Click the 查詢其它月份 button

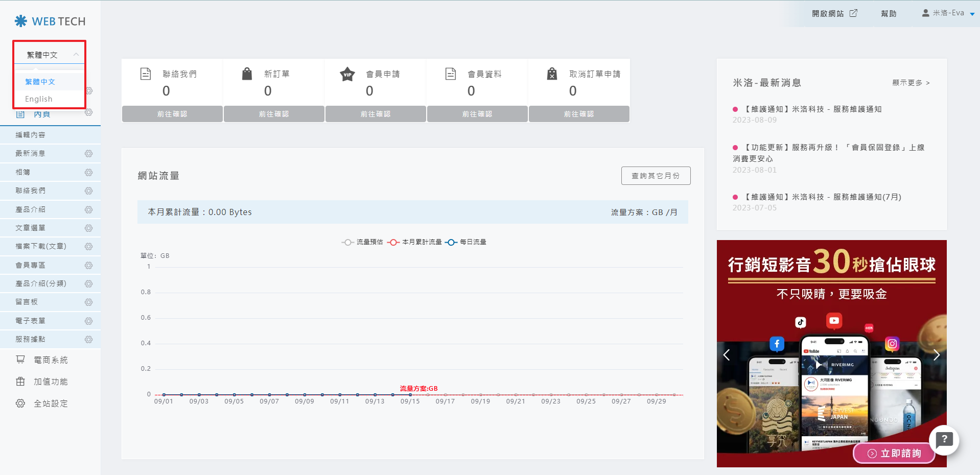click(x=656, y=176)
